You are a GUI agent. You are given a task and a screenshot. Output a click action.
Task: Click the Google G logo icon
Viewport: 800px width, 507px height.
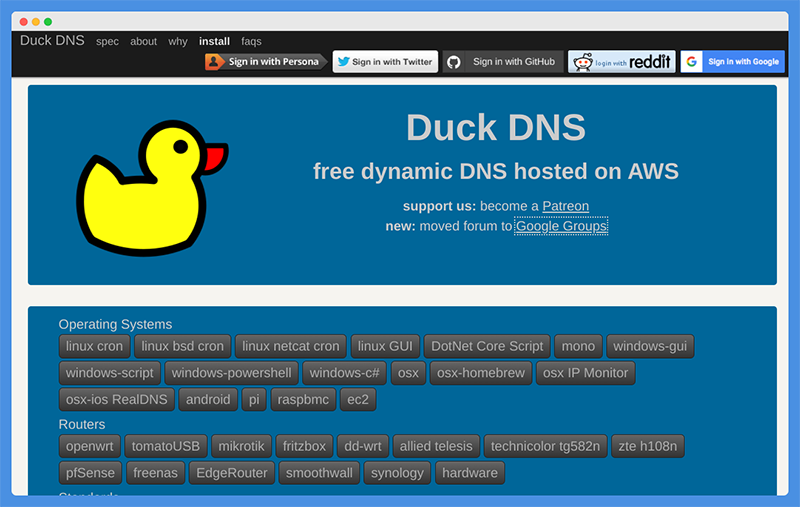pos(691,62)
